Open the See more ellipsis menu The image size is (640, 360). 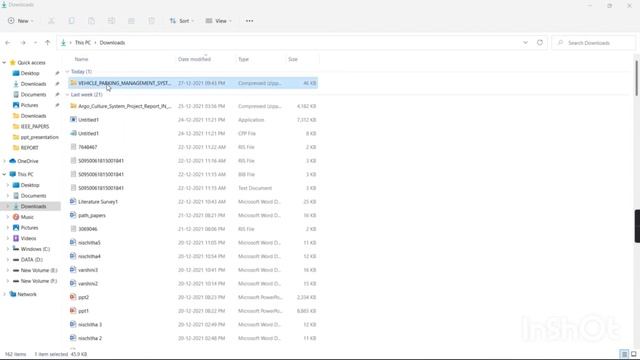pos(249,21)
